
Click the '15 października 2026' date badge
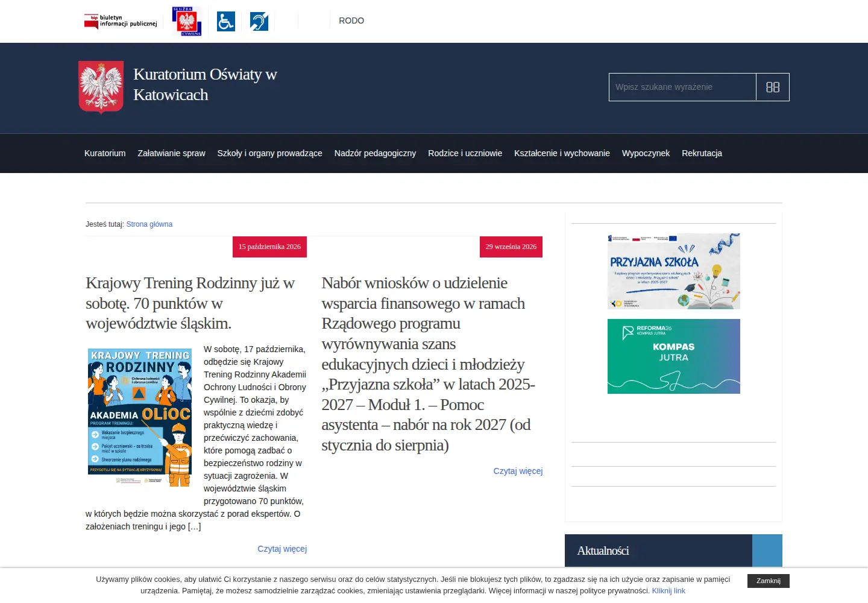pyautogui.click(x=269, y=247)
